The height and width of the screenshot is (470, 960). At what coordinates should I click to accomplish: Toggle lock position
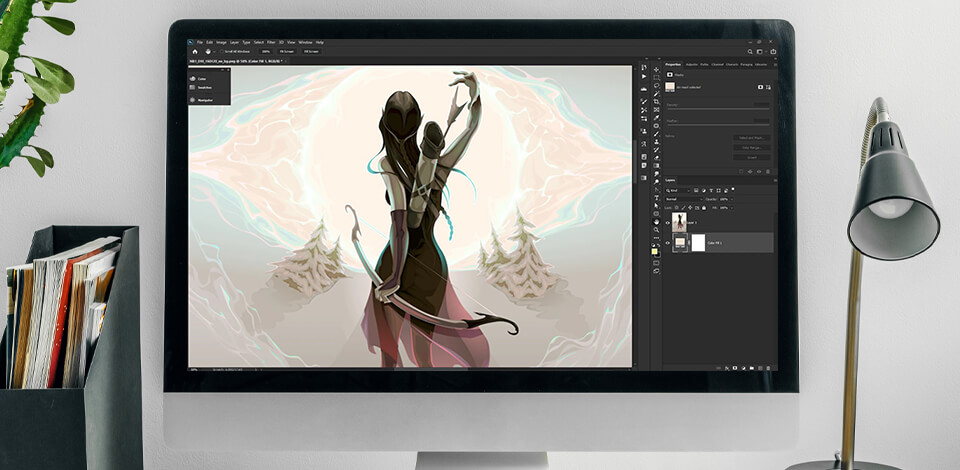point(690,208)
